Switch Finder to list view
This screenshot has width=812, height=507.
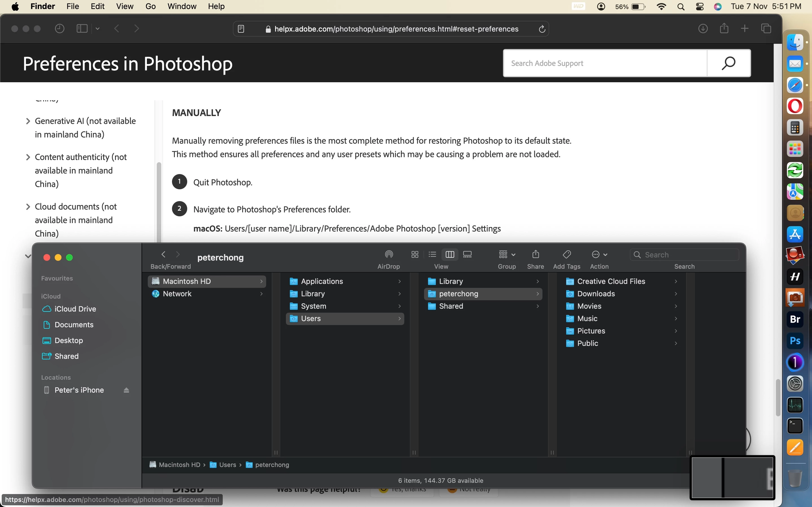[432, 255]
